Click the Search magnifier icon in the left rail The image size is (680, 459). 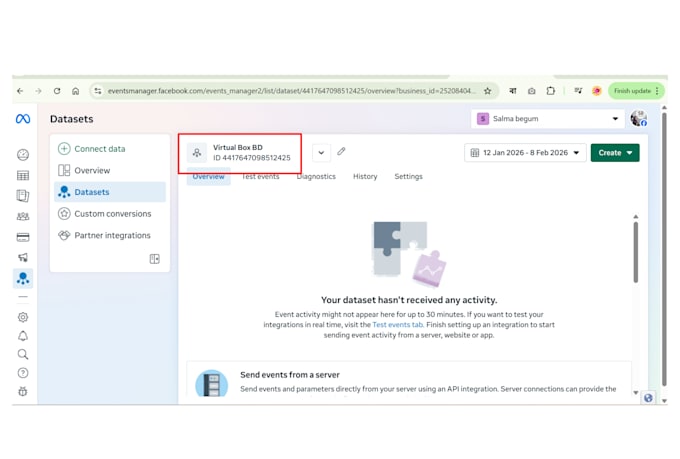tap(23, 354)
